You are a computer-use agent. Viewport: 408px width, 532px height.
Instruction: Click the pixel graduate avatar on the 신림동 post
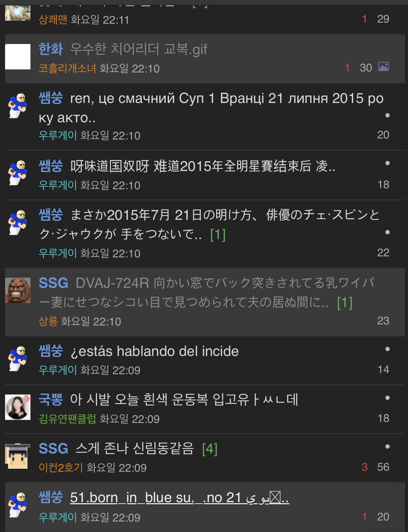coord(18,456)
